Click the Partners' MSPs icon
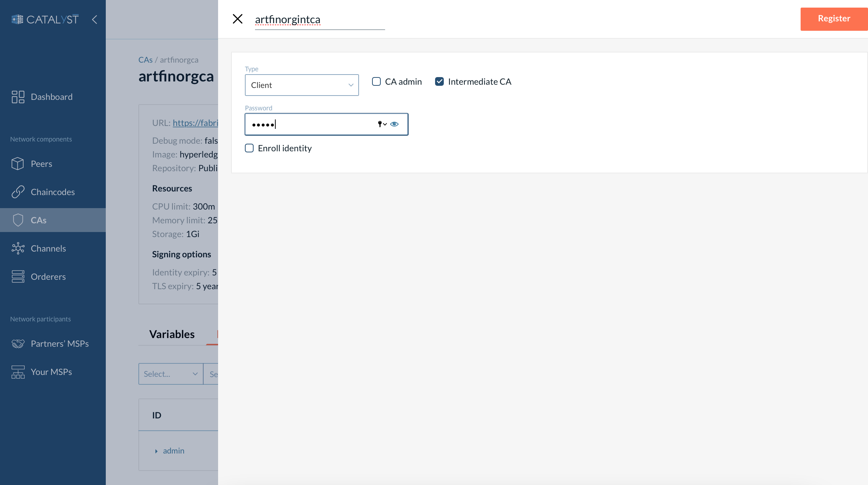The height and width of the screenshot is (485, 868). [x=18, y=343]
